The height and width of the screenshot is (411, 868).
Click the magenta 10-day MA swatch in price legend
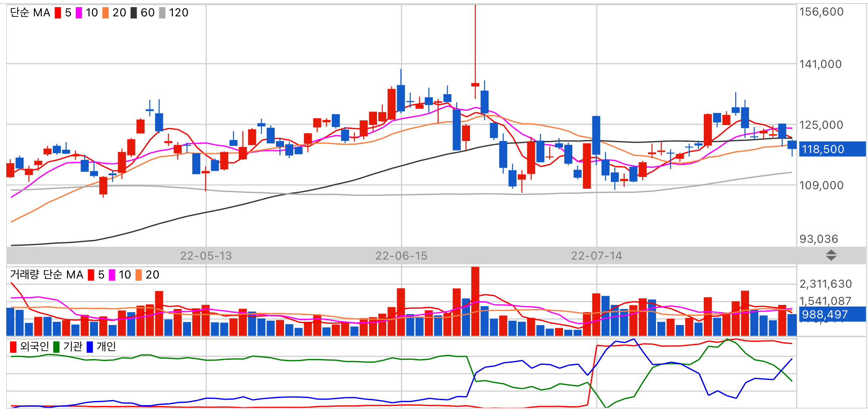click(79, 13)
